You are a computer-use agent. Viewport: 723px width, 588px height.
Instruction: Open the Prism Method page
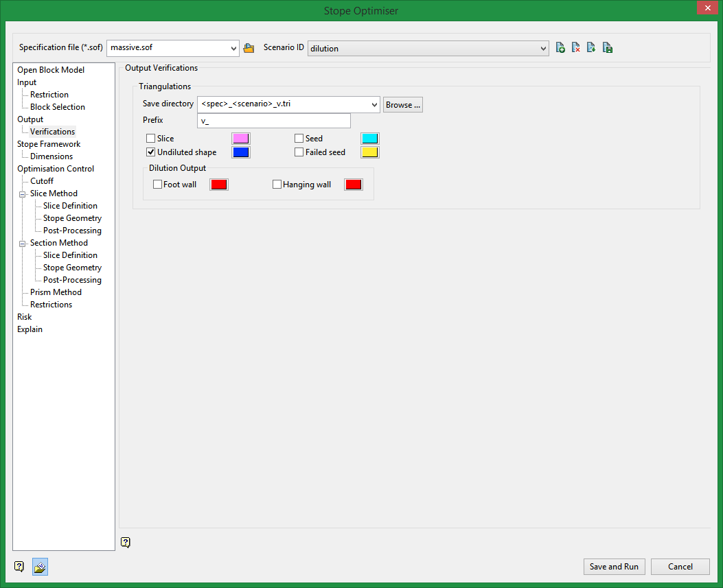(x=56, y=292)
